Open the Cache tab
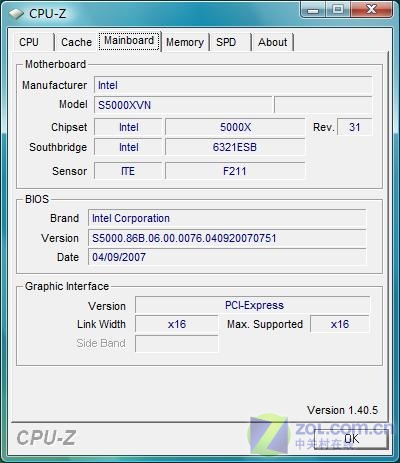 pyautogui.click(x=76, y=42)
